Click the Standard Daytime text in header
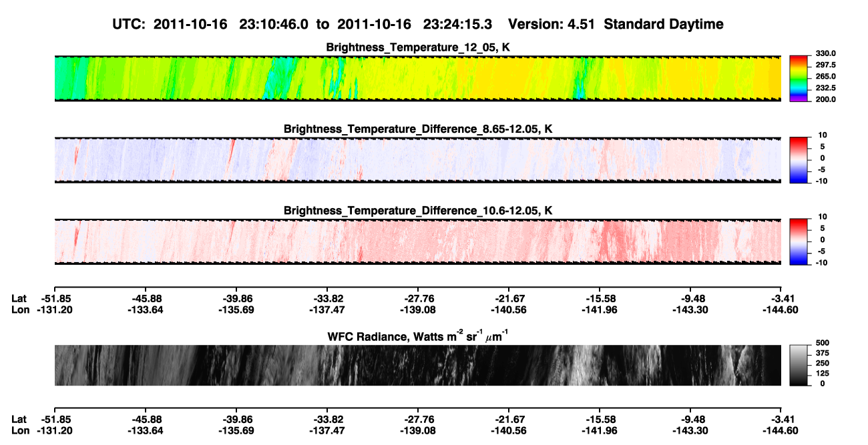This screenshot has height=445, width=868. click(x=662, y=25)
